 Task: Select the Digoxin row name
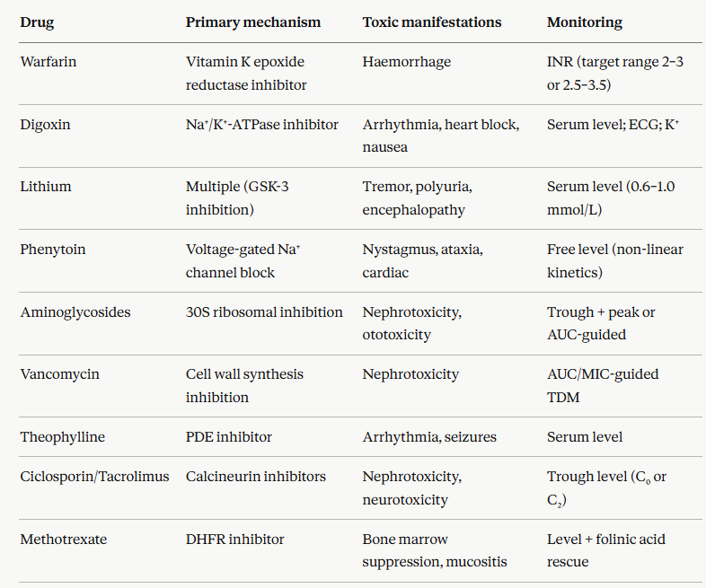[44, 125]
